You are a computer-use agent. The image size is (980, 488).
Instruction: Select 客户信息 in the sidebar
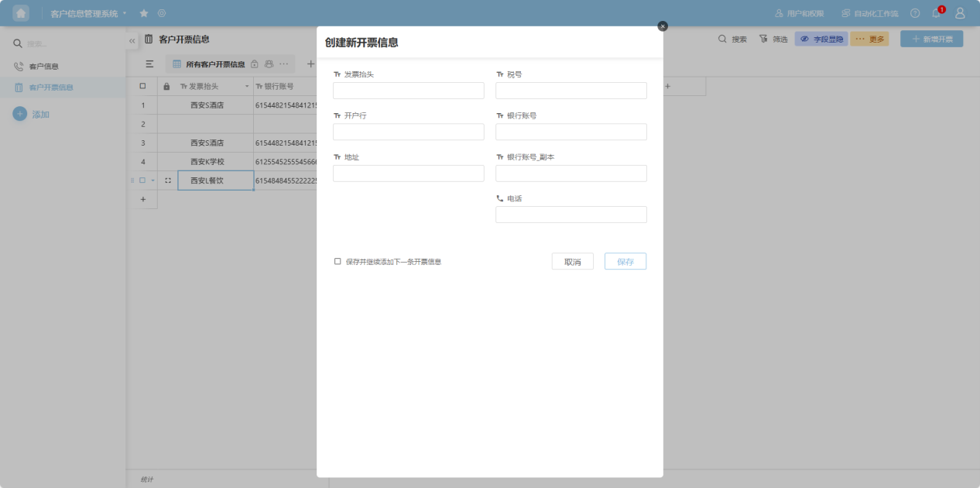[43, 67]
